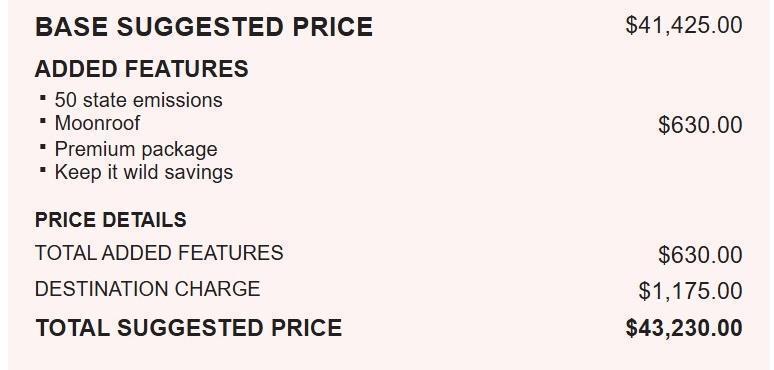Select the 50 state emissions feature
The height and width of the screenshot is (370, 774).
(x=138, y=100)
